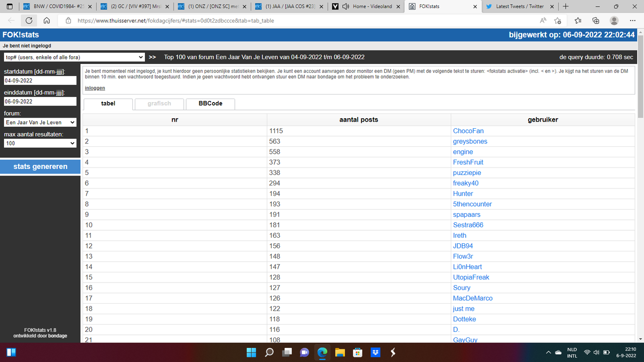Click the 'aantal posts' column header

click(x=359, y=120)
